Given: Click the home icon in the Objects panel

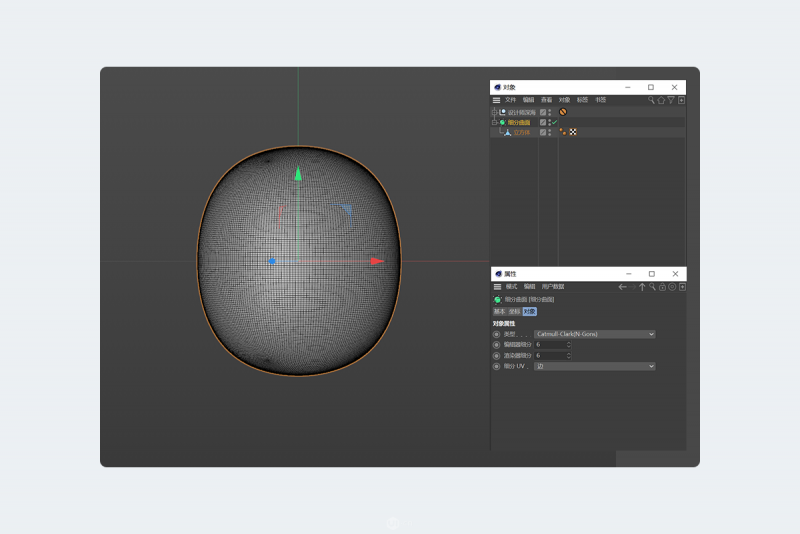Looking at the screenshot, I should coord(661,100).
